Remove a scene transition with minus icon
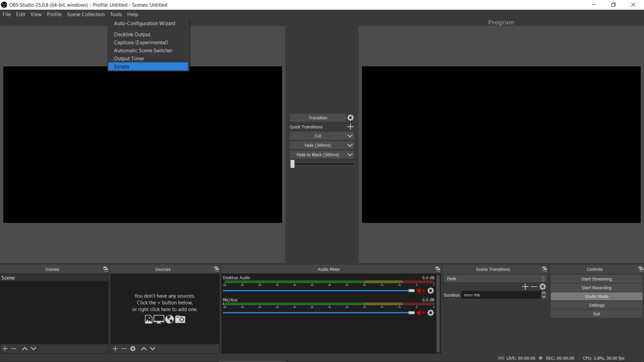 (x=534, y=286)
